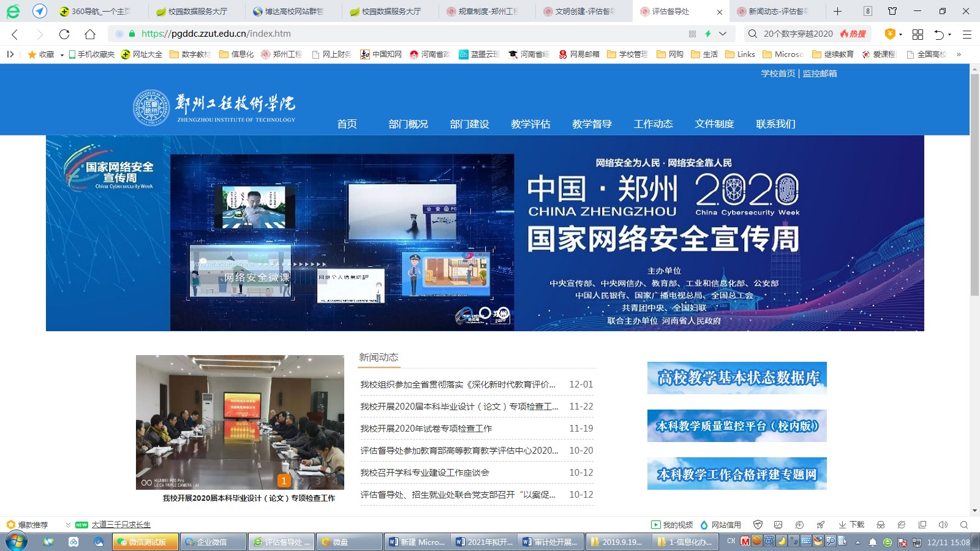Click the page vertical scrollbar
The height and width of the screenshot is (551, 980).
tap(974, 184)
